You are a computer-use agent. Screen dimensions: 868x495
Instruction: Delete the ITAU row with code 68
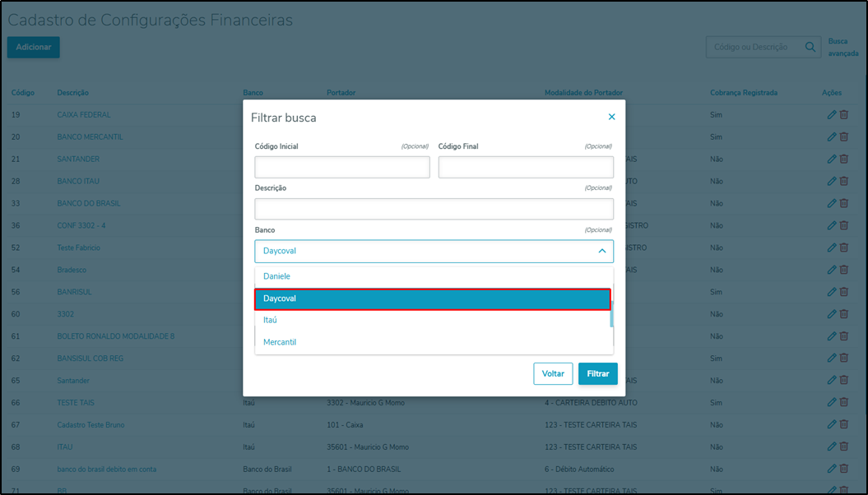pyautogui.click(x=843, y=446)
